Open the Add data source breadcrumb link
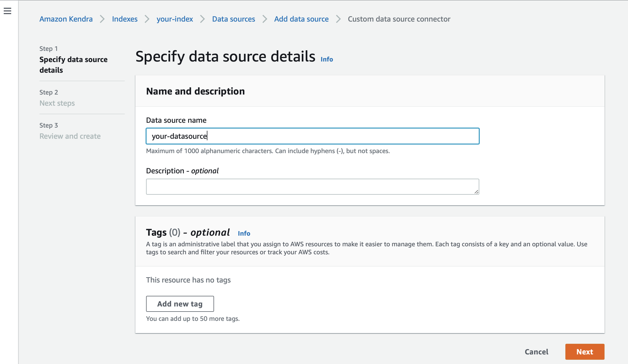Image resolution: width=628 pixels, height=364 pixels. tap(301, 19)
